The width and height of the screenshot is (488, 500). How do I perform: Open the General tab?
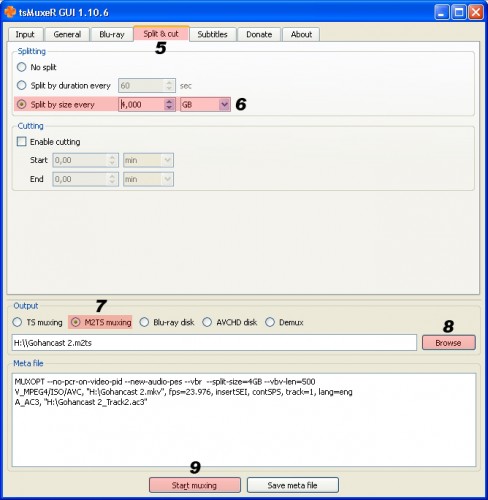(x=67, y=34)
